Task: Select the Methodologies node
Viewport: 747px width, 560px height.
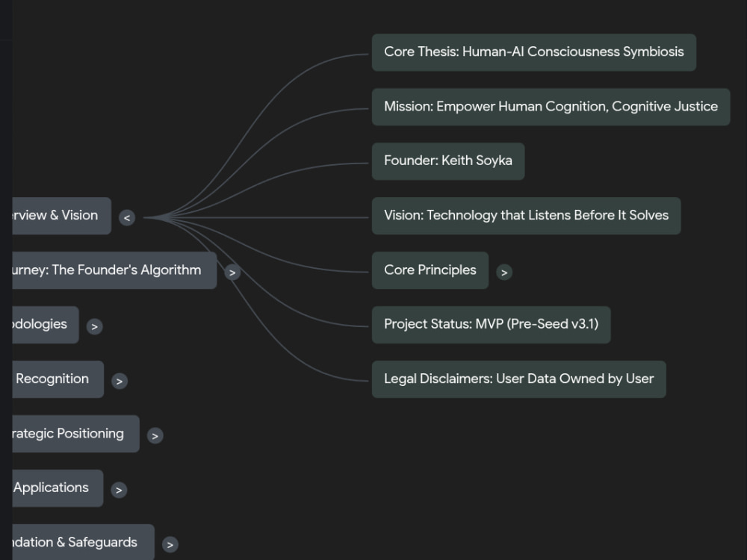Action: tap(46, 325)
